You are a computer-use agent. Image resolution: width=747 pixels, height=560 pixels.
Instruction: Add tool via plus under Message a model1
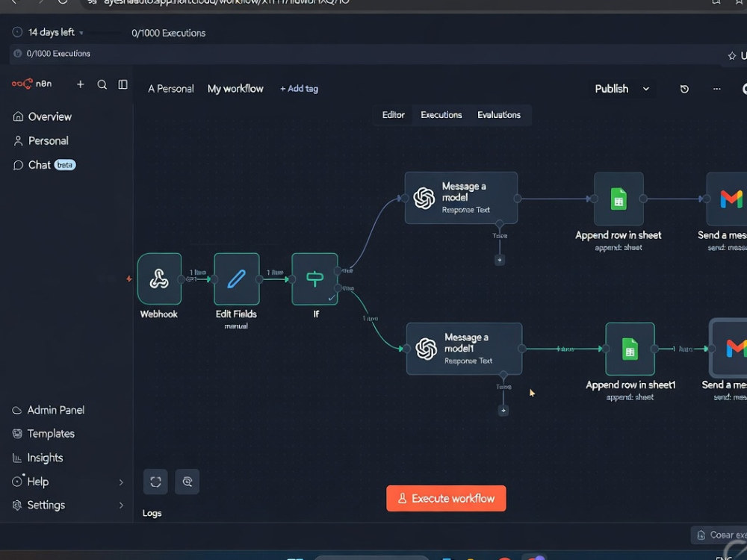point(503,411)
